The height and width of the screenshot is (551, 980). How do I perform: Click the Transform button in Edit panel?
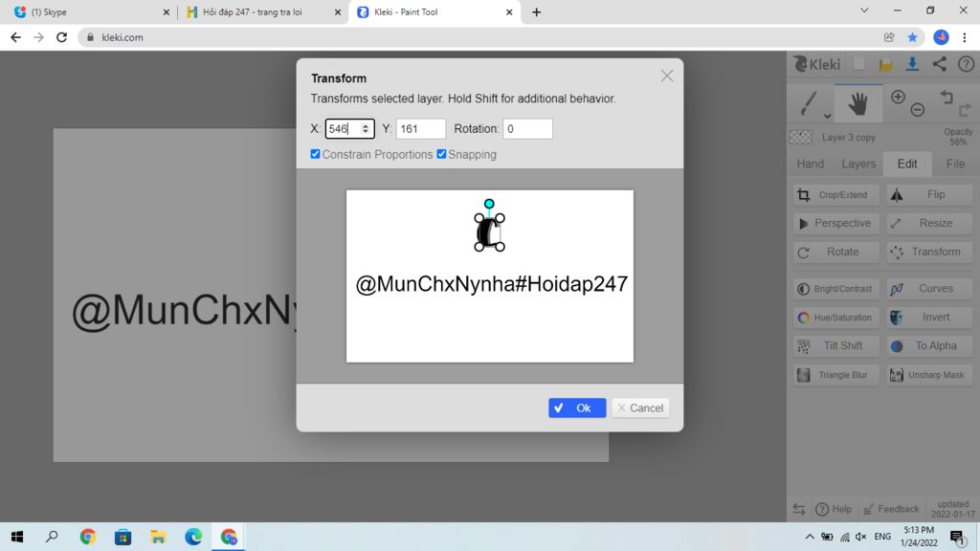(928, 252)
